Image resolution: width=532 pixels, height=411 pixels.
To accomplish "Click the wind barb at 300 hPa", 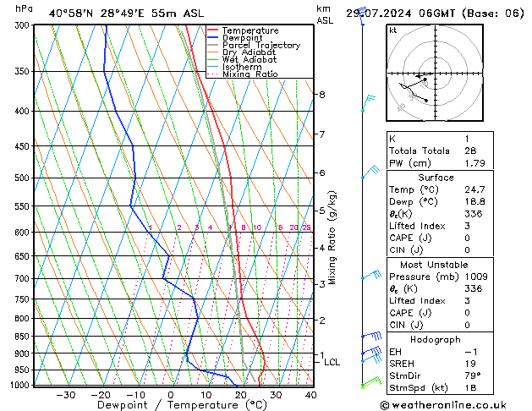I will (x=363, y=16).
